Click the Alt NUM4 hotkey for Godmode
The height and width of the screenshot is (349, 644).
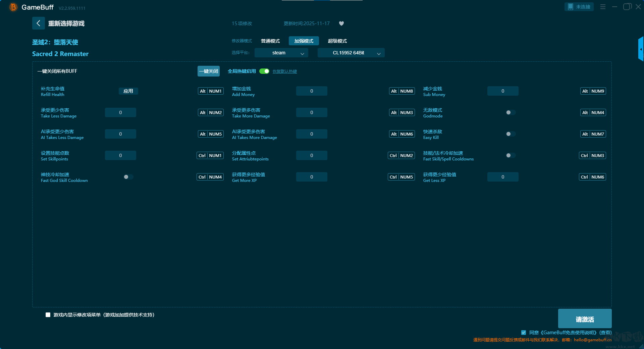coord(593,112)
